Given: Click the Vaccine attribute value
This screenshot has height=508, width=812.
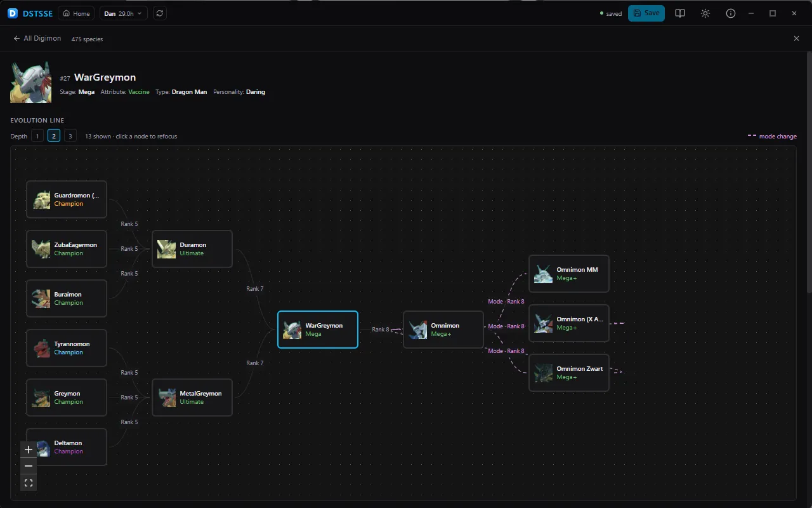Looking at the screenshot, I should (139, 92).
